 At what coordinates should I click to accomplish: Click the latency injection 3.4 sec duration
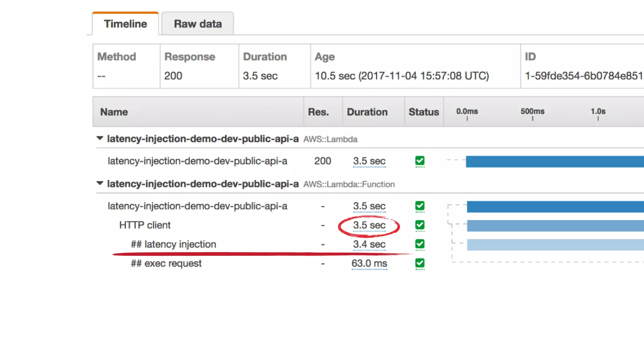[369, 244]
